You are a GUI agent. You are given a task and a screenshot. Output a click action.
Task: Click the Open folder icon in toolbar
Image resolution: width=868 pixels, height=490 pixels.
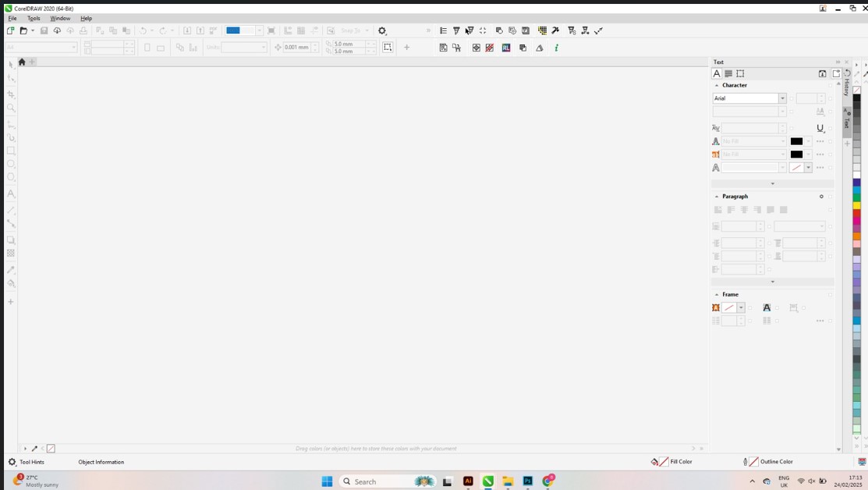pyautogui.click(x=23, y=30)
